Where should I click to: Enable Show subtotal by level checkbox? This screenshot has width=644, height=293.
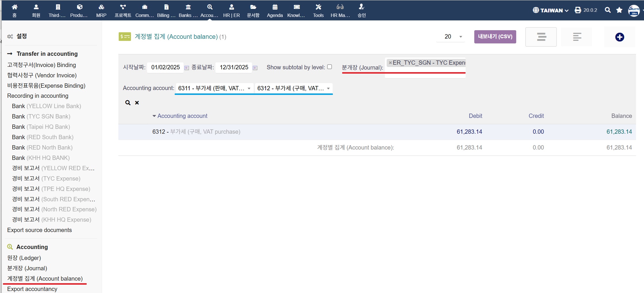tap(329, 67)
